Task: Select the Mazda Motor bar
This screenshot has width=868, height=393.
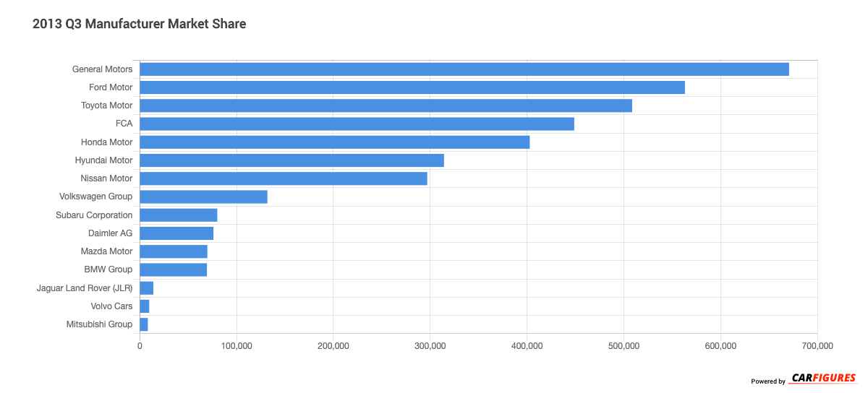Action: tap(174, 251)
